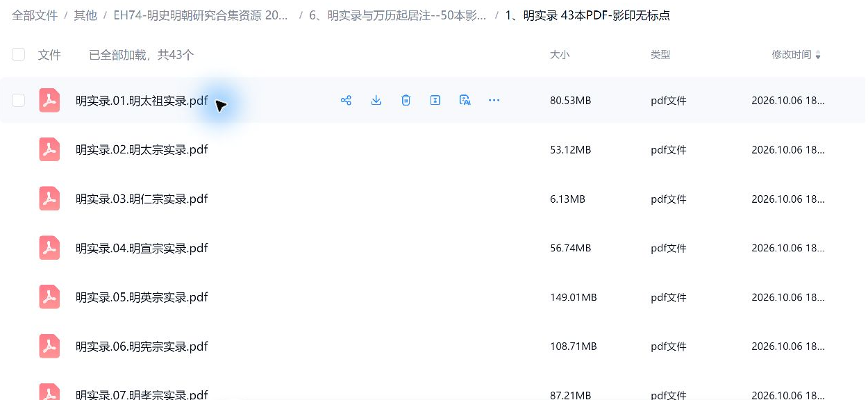Open AI document assistant for 明太祖实录.pdf
The height and width of the screenshot is (400, 868).
[x=465, y=101]
